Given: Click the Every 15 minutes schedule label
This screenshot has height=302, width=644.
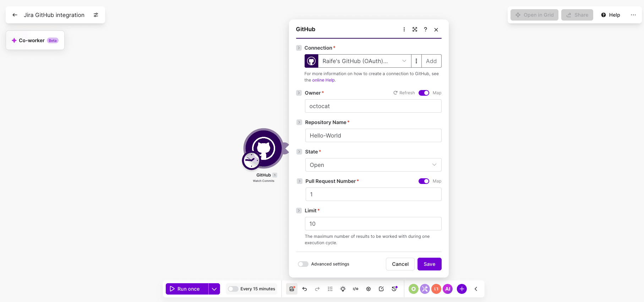Looking at the screenshot, I should (x=258, y=289).
